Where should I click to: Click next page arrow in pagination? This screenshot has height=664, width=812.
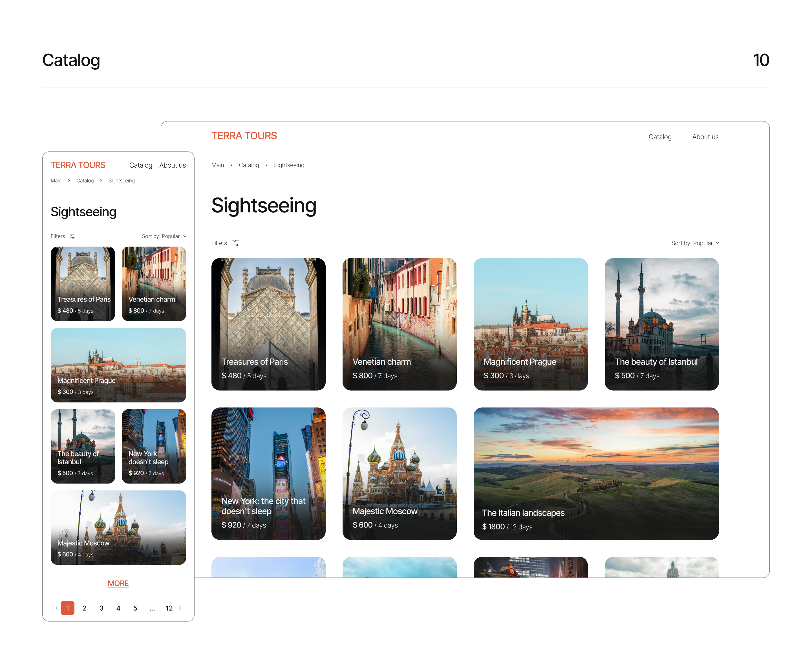pos(180,608)
